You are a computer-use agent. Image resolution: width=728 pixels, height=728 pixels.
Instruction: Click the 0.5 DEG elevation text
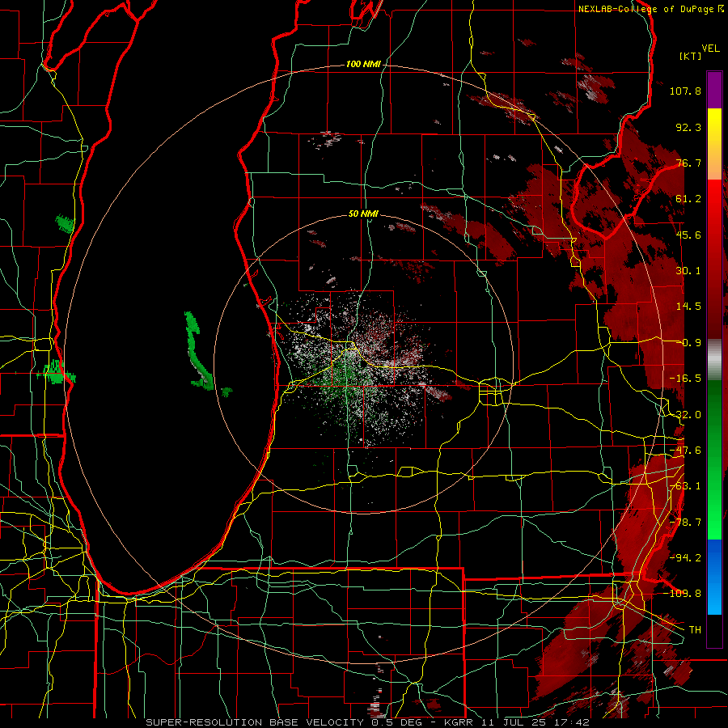tap(398, 722)
